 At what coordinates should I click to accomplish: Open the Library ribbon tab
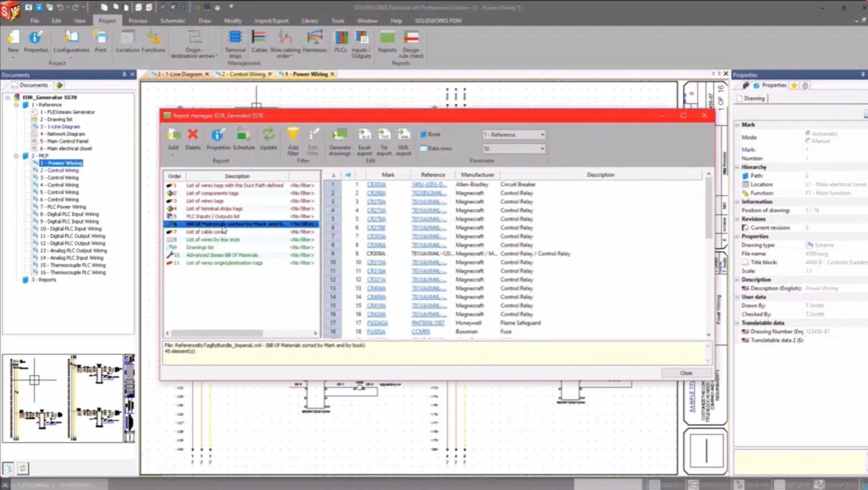click(x=309, y=20)
